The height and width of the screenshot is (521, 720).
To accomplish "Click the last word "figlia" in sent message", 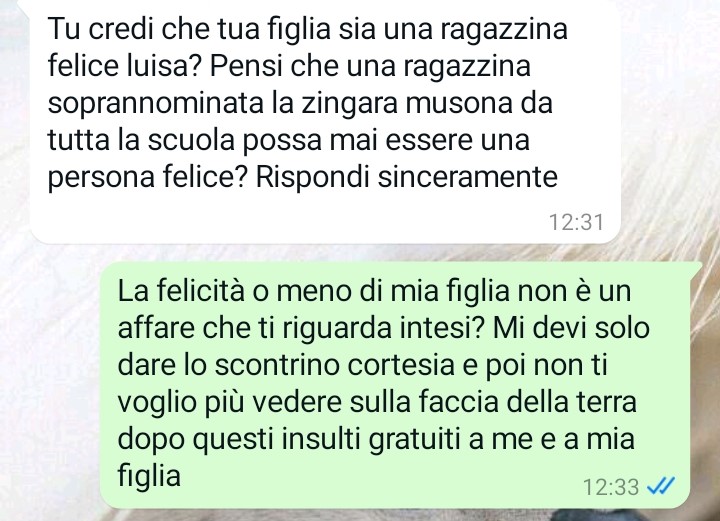I will (x=149, y=475).
